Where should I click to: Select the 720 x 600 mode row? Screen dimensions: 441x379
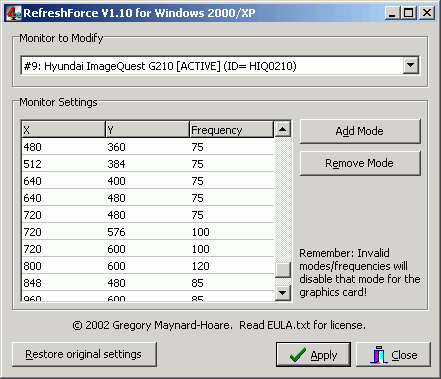click(x=148, y=249)
